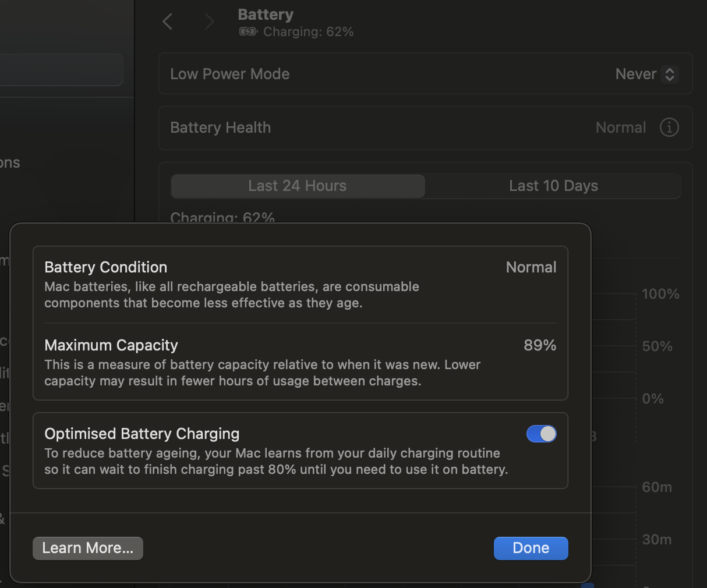Click the 100% chart axis label

pyautogui.click(x=660, y=294)
